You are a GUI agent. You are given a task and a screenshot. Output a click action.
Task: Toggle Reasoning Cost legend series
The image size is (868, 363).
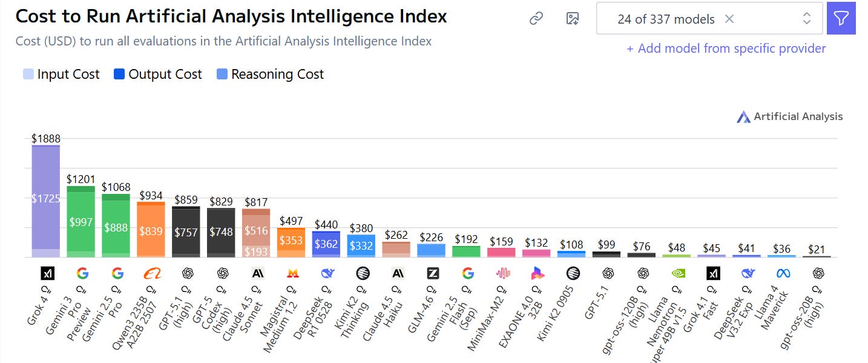[x=270, y=75]
